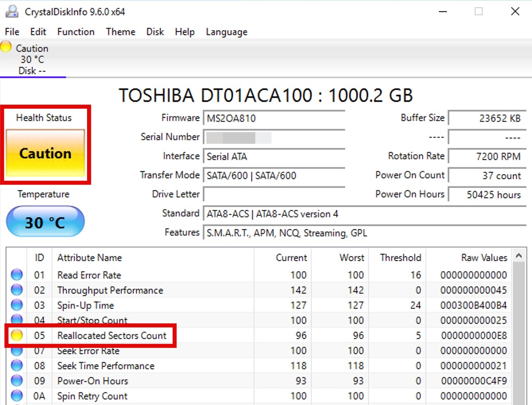This screenshot has height=405, width=532.
Task: Click the blue status icon for Spin Retry Count
Action: [17, 395]
